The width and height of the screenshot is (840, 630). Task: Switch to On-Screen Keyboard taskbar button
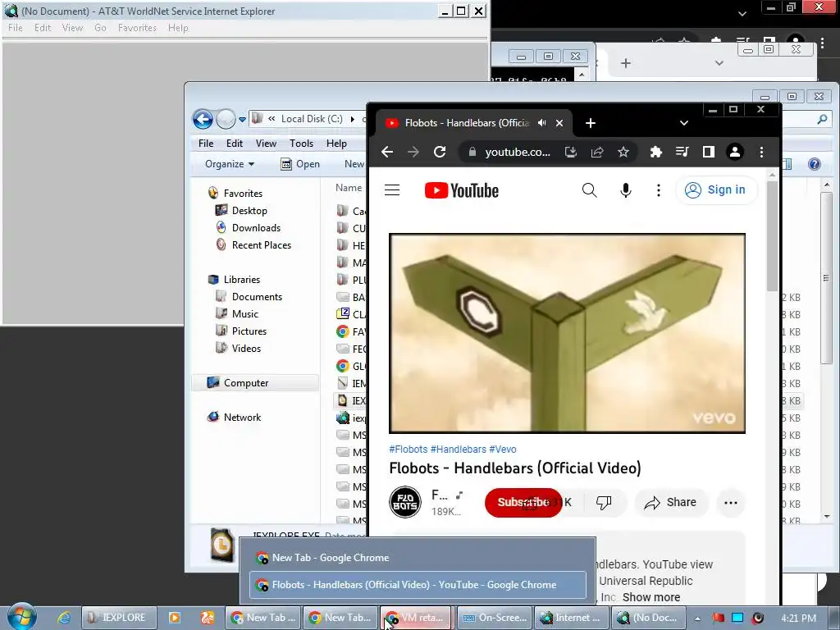pyautogui.click(x=495, y=618)
